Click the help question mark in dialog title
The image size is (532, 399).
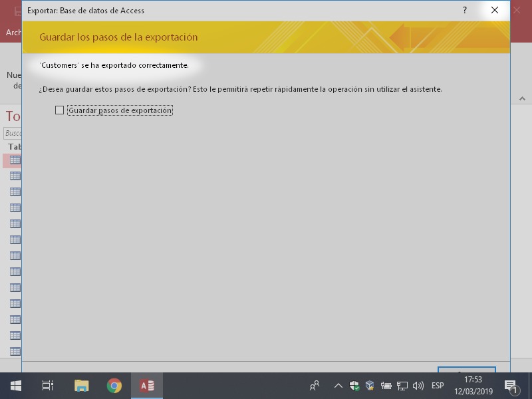464,11
